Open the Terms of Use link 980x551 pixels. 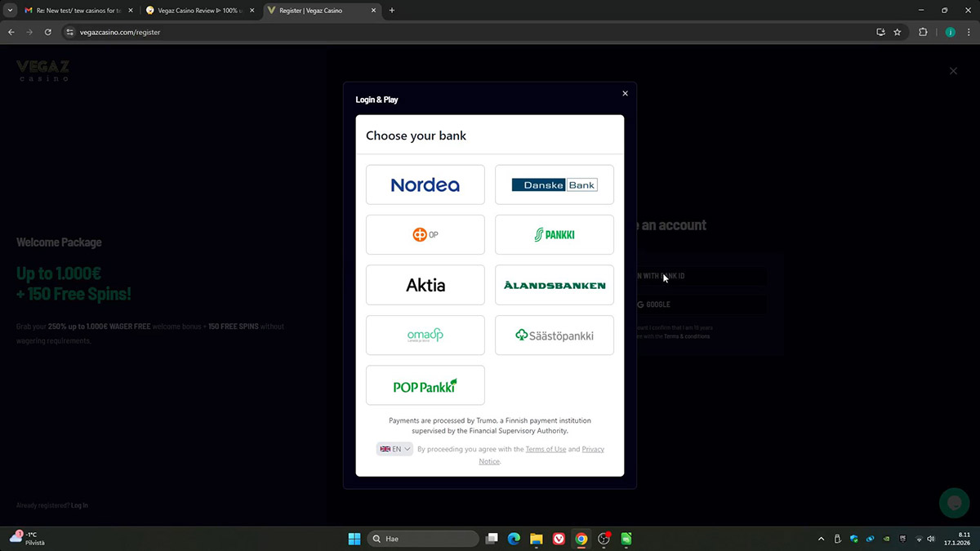tap(546, 449)
